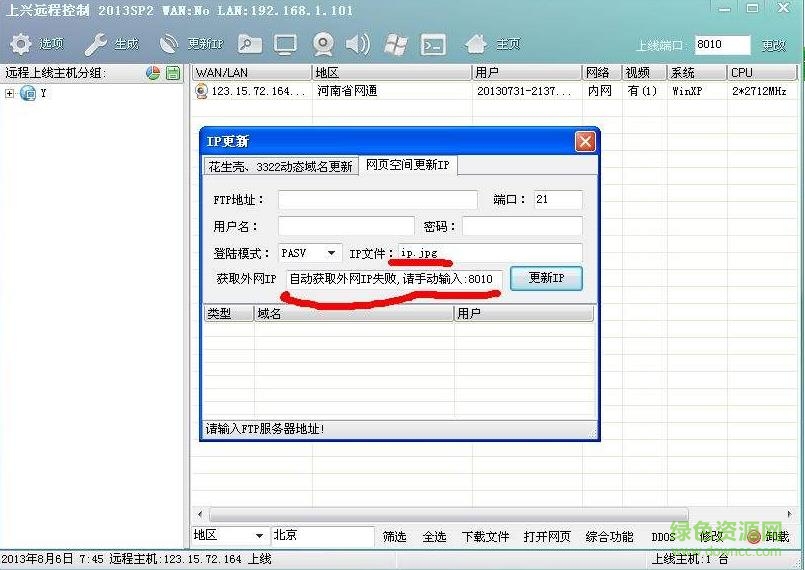Click the green save icon in group panel

click(174, 73)
